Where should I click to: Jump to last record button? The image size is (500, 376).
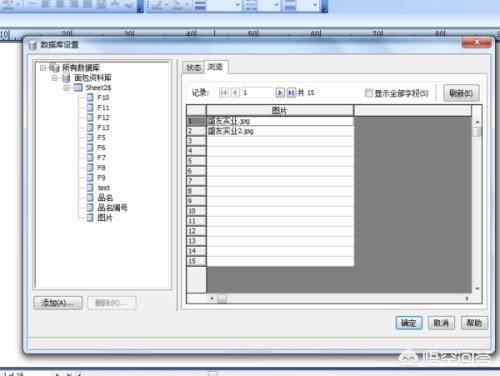pos(291,93)
